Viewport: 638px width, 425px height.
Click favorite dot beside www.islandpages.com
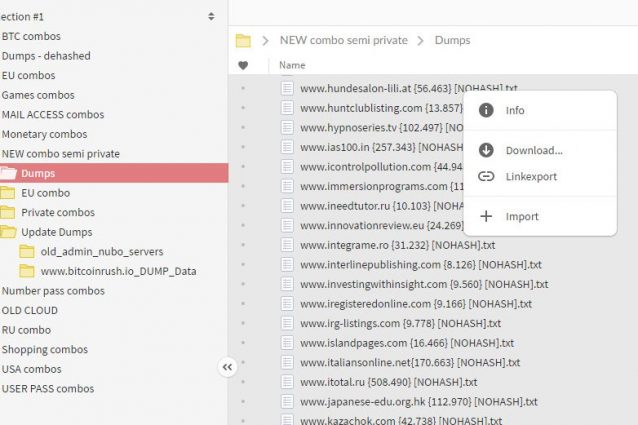[x=243, y=342]
